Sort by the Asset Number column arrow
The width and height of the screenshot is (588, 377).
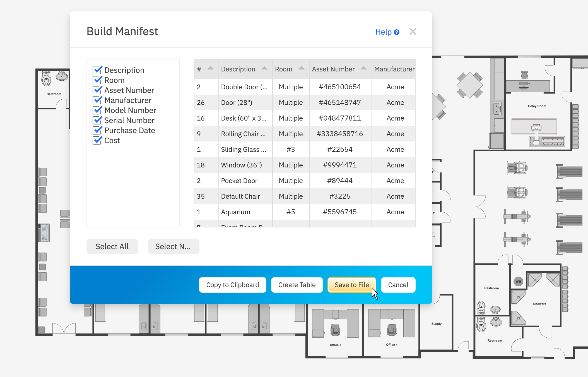pyautogui.click(x=363, y=68)
